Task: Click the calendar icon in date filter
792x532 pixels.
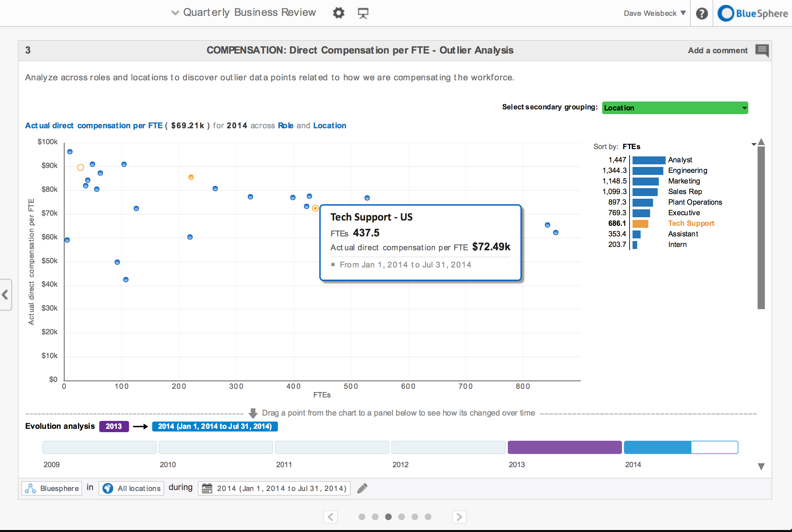Action: click(x=207, y=488)
